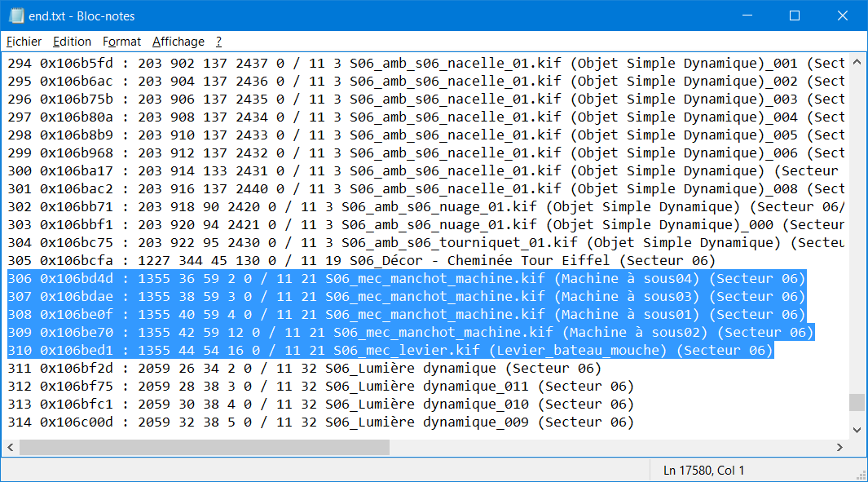Click the vertical scrollbar thumb

pyautogui.click(x=857, y=402)
